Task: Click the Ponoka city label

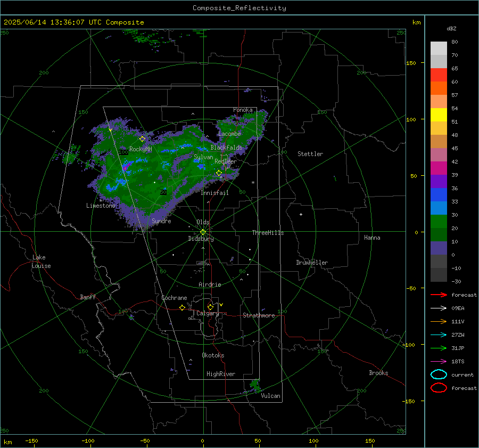Action: point(243,110)
